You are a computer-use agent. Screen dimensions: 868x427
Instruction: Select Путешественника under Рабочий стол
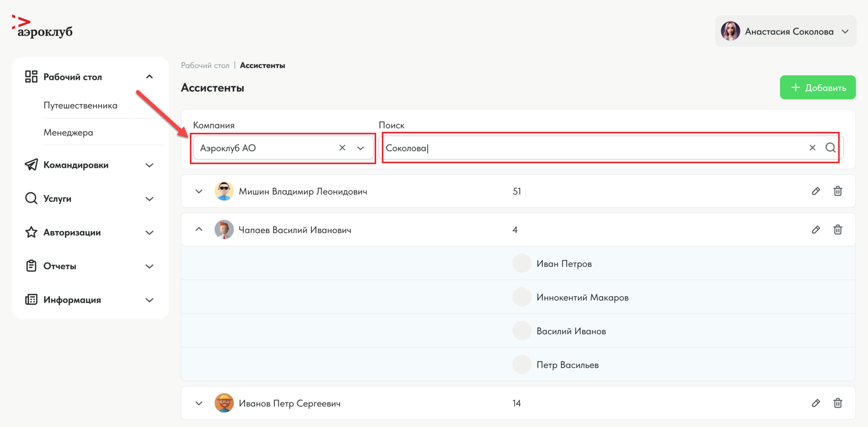(81, 105)
